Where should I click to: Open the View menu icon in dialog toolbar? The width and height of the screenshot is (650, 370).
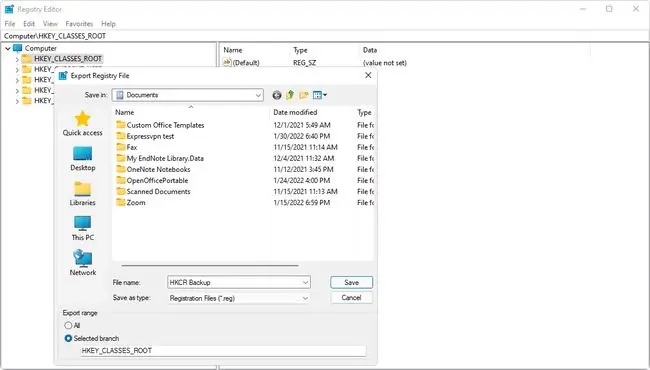coord(320,95)
